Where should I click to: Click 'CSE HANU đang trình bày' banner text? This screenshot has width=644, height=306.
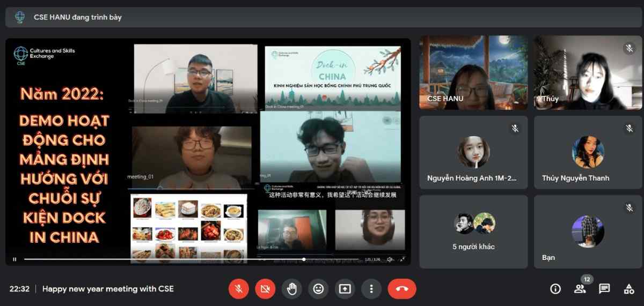pos(78,17)
